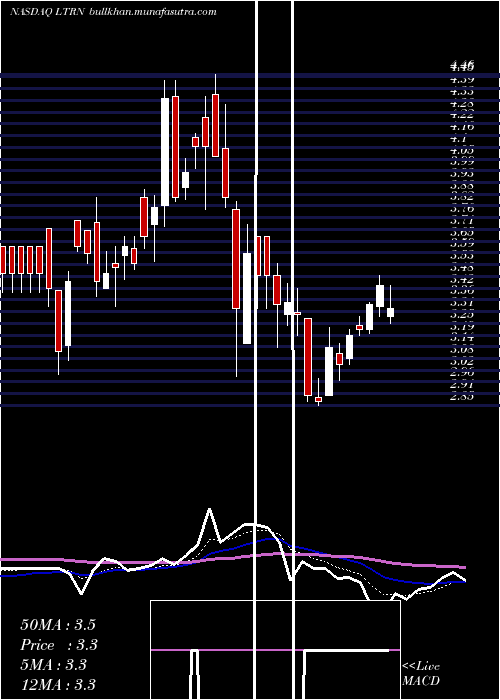Click the 3.42 price axis label

point(462,280)
